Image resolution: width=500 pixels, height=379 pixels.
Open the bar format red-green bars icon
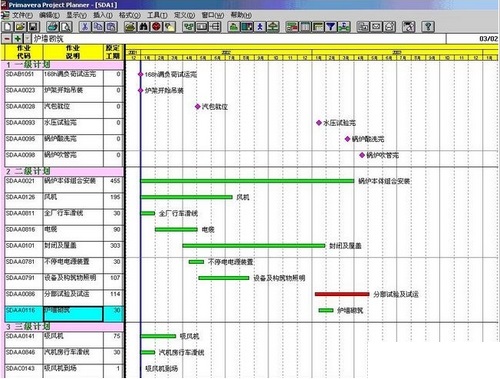tap(292, 27)
